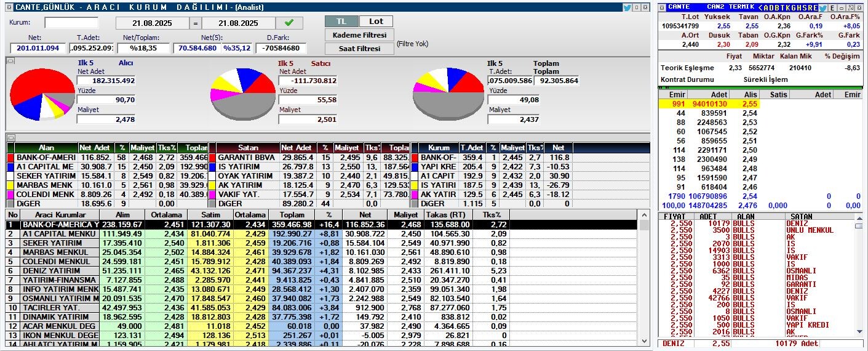Sort by the 'Alan' column header
868x351 pixels.
pyautogui.click(x=46, y=148)
